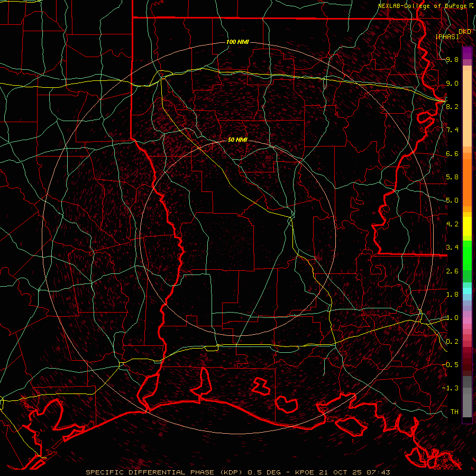Pick the pale peach swatch on the scale
Viewport: 476px width, 476px height.
click(467, 108)
